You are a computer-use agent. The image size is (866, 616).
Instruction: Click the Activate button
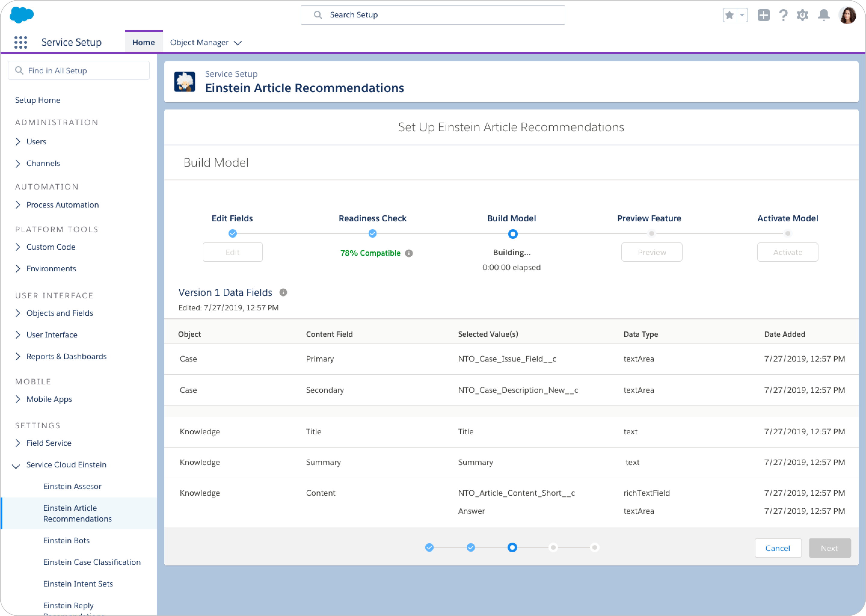(788, 252)
